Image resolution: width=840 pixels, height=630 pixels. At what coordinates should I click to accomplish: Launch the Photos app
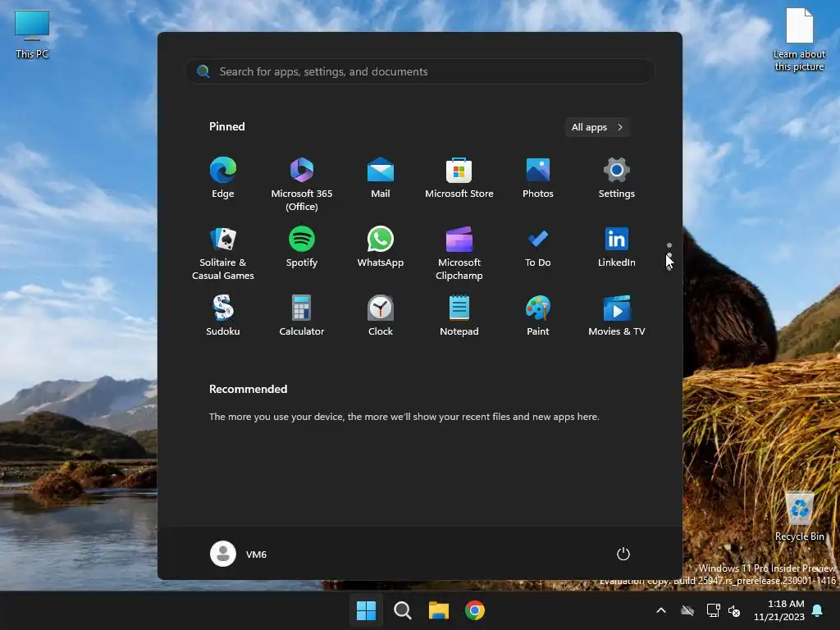(x=538, y=178)
